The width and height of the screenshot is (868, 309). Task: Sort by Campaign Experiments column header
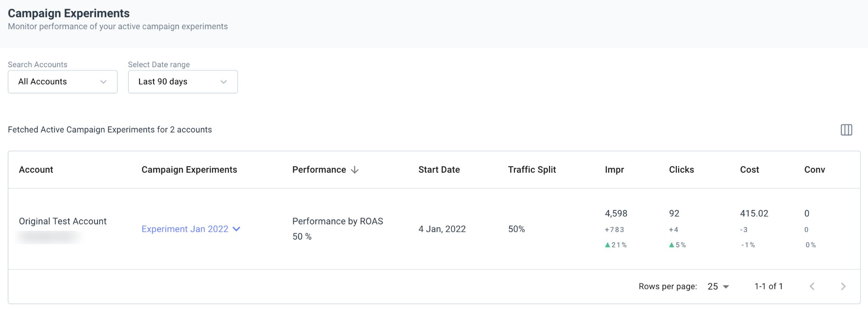[189, 170]
